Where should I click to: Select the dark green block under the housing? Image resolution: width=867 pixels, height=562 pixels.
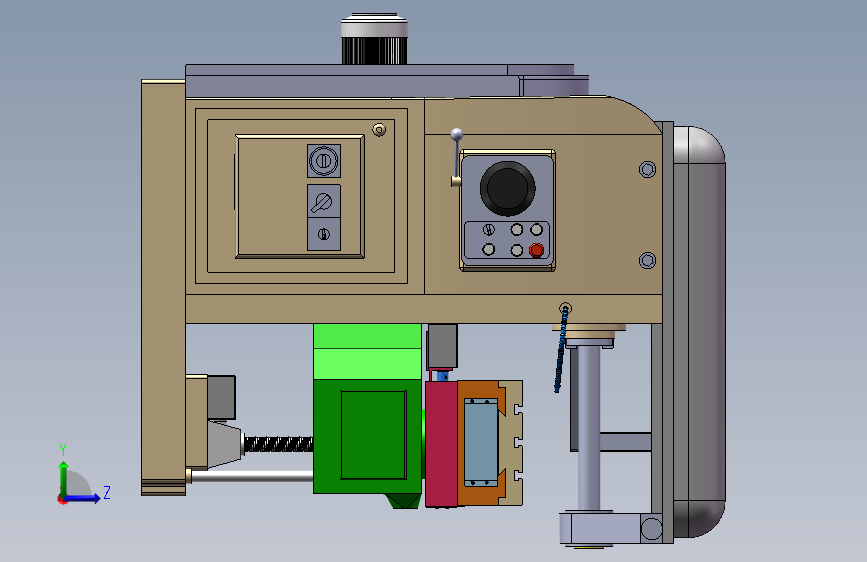tap(367, 436)
